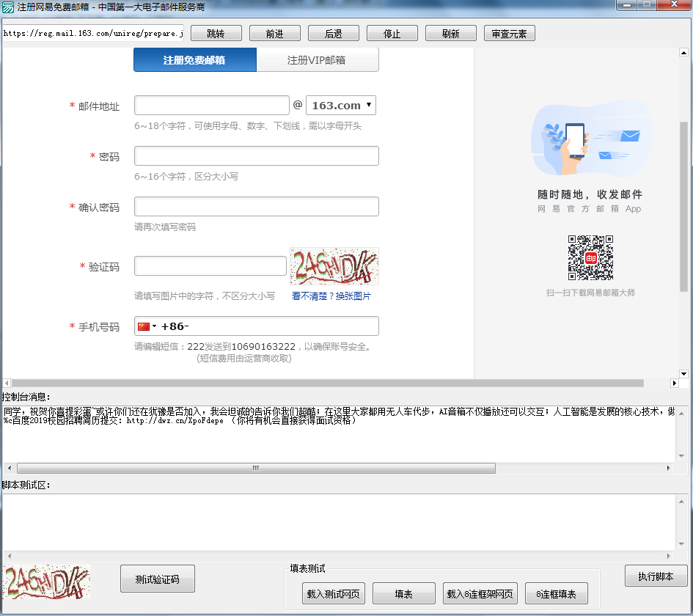Click the captcha preview image beside 测试验证码
The height and width of the screenshot is (616, 693).
pos(46,582)
